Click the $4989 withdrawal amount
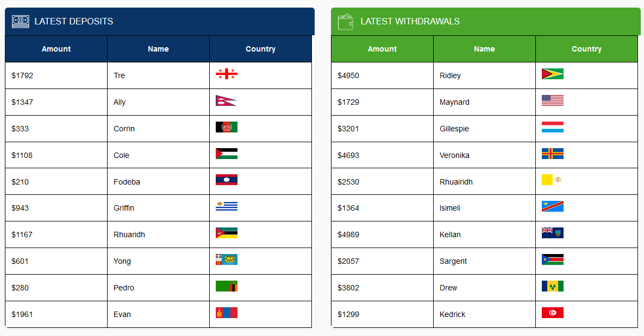The height and width of the screenshot is (336, 644). click(348, 234)
